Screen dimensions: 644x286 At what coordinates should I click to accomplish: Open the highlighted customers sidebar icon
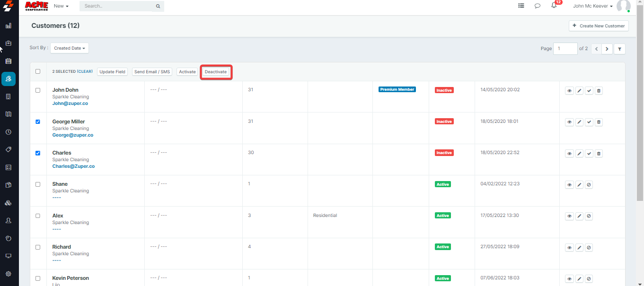tap(9, 79)
